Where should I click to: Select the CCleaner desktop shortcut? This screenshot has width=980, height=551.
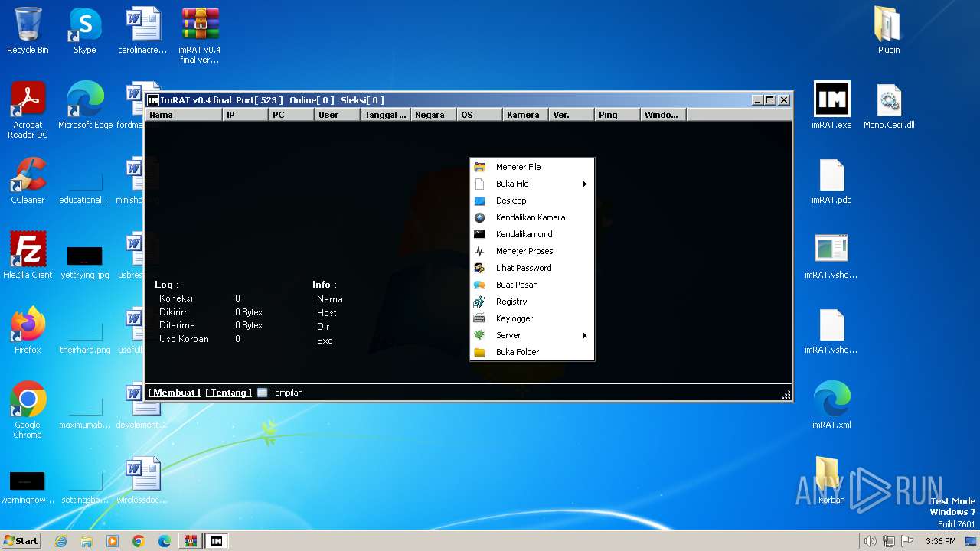[x=28, y=181]
